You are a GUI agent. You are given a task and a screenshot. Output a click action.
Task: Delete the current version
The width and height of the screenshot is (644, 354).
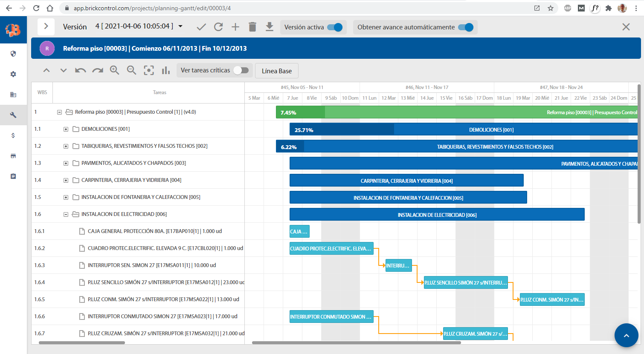(252, 27)
